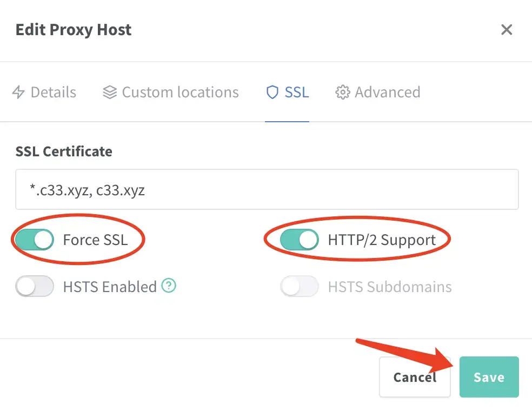Disable the Force SSL toggle switch
Screen dimensions: 532x410
[35, 240]
